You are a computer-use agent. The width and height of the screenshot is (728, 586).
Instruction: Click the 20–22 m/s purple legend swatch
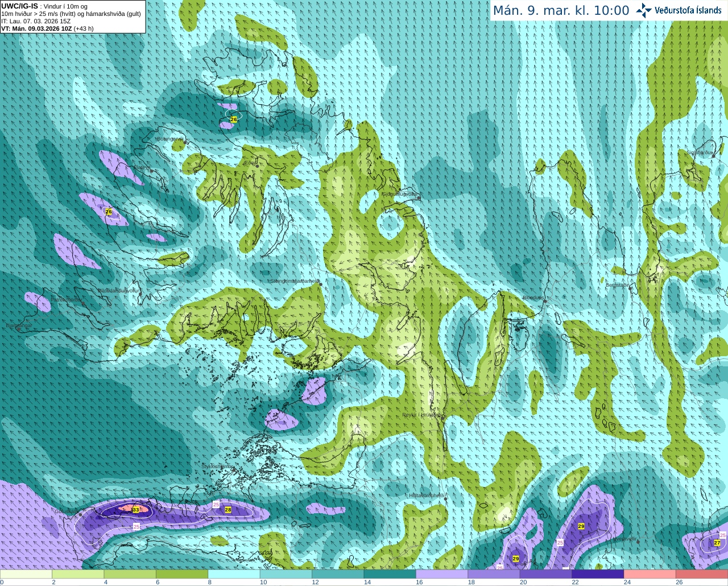coord(546,574)
